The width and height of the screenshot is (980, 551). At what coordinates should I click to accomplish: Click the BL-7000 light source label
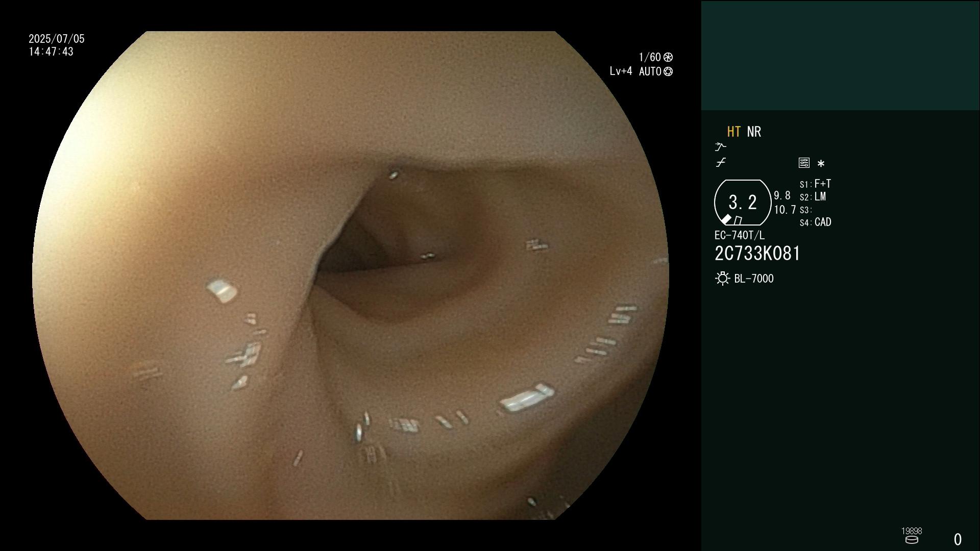[x=754, y=279]
